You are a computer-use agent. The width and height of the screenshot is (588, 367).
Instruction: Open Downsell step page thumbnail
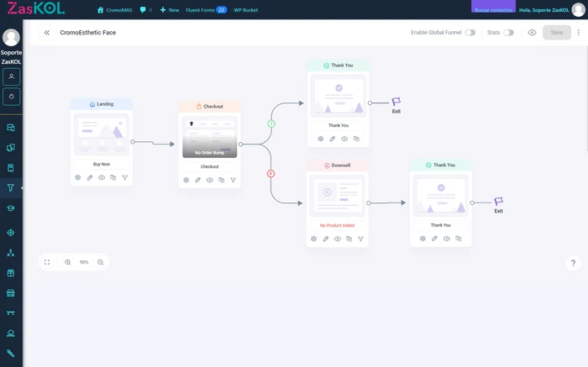(337, 196)
